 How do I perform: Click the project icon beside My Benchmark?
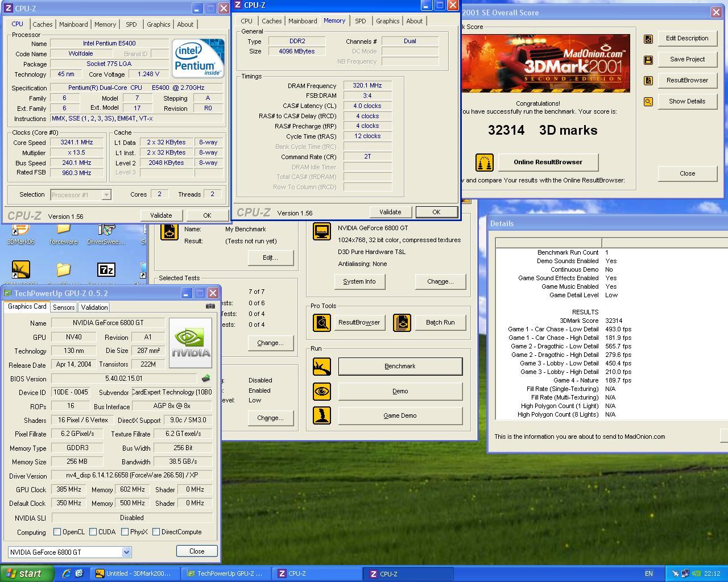pos(169,231)
